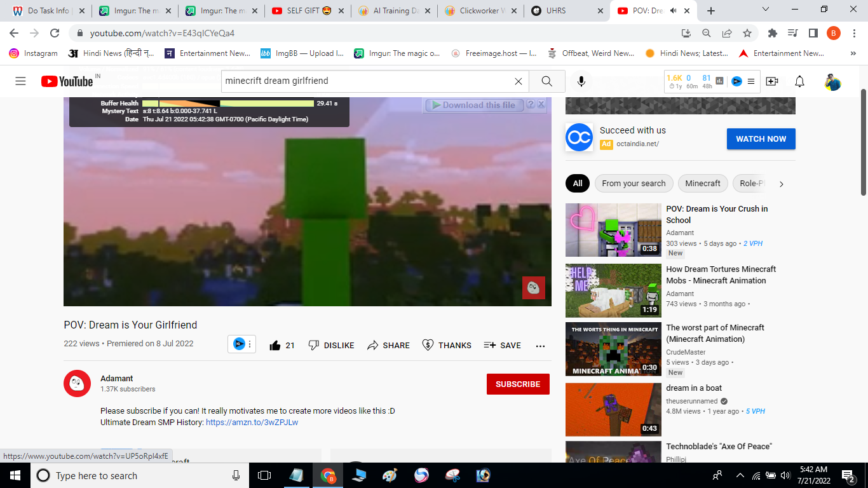The width and height of the screenshot is (868, 488).
Task: Click the Buffer Health bar in stats
Action: coord(228,103)
